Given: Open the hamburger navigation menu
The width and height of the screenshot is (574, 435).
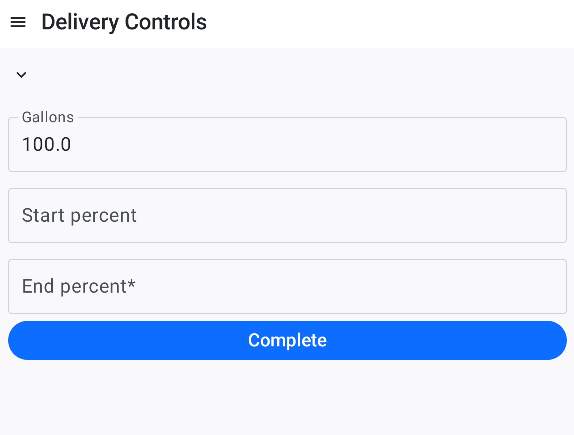Looking at the screenshot, I should [18, 22].
